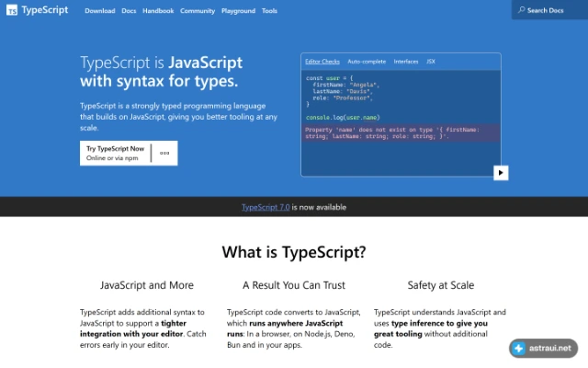This screenshot has width=588, height=368.
Task: Open the Docs menu item
Action: [129, 11]
